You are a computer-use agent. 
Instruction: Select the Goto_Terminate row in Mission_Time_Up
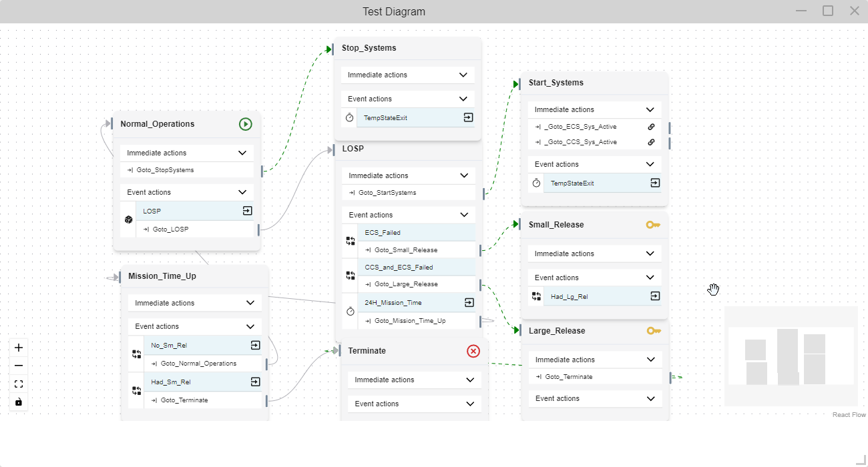coord(202,400)
